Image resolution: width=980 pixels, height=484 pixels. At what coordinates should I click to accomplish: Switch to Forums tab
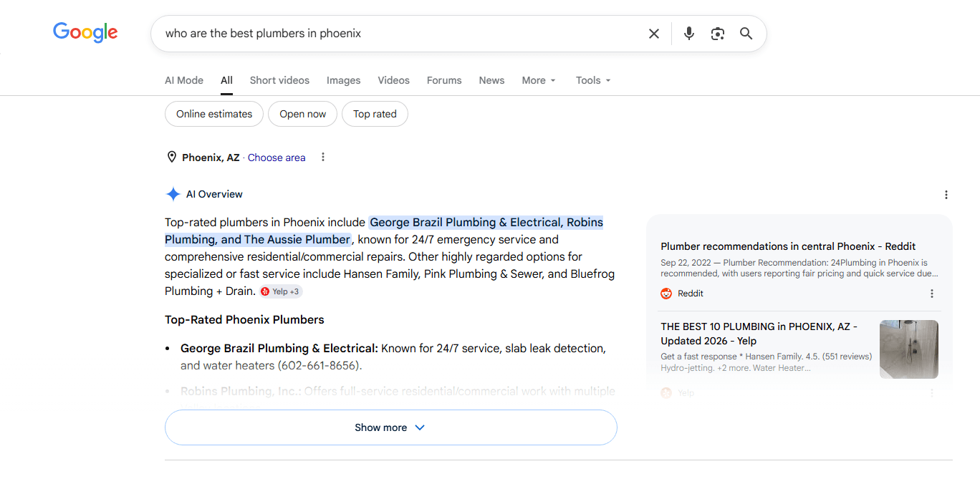coord(444,80)
